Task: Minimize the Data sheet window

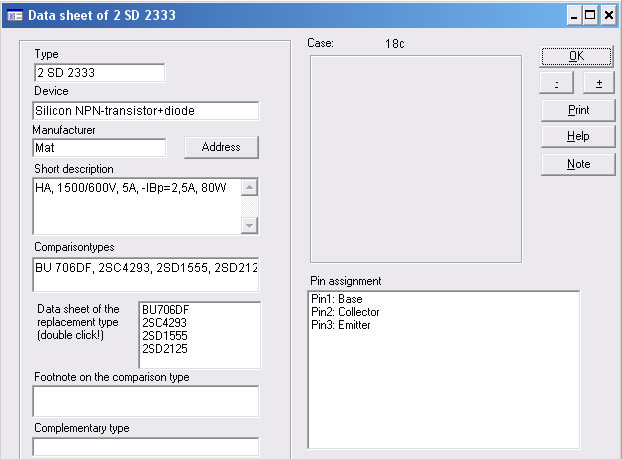Action: pos(574,16)
